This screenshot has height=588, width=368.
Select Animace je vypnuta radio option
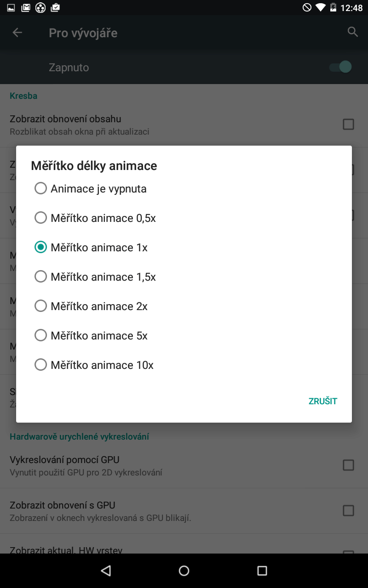41,188
